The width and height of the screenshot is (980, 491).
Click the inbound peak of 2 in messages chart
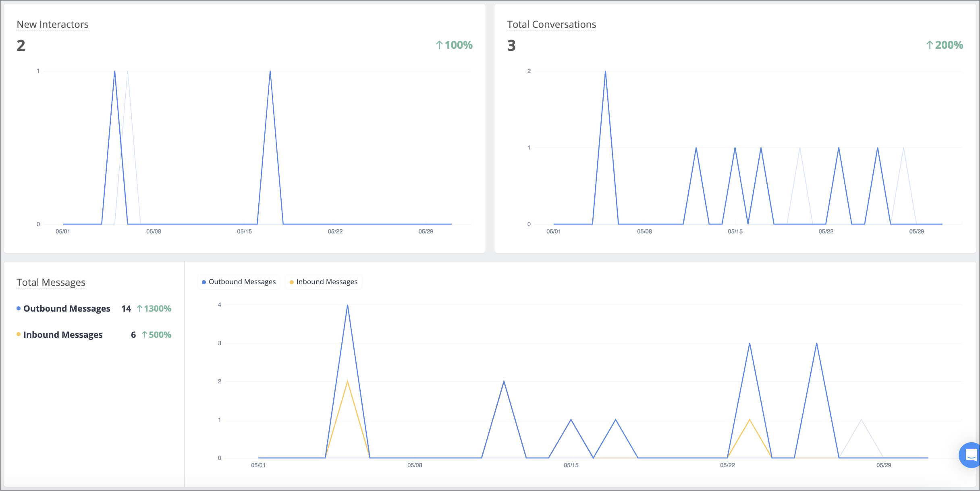[x=347, y=381]
